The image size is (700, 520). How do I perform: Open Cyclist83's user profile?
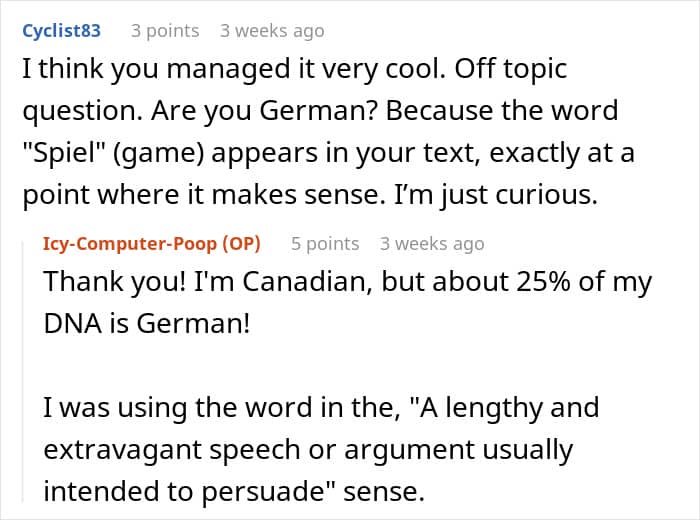62,31
